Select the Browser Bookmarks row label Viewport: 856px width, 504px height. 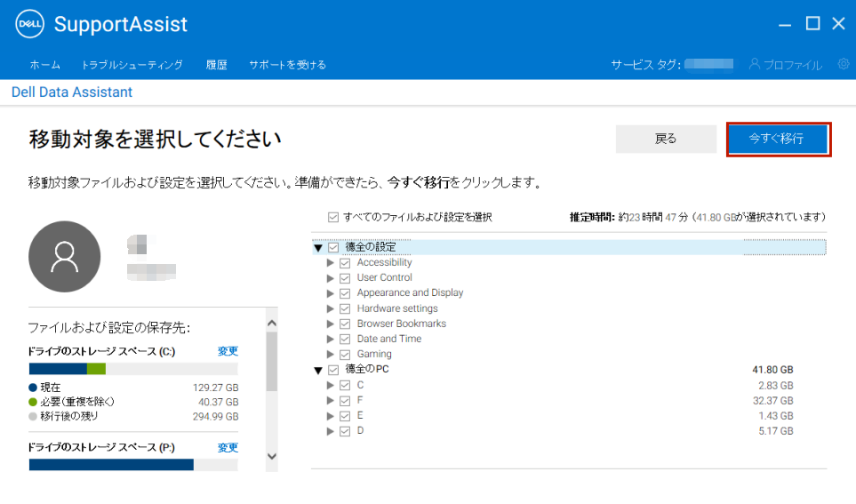click(x=401, y=324)
